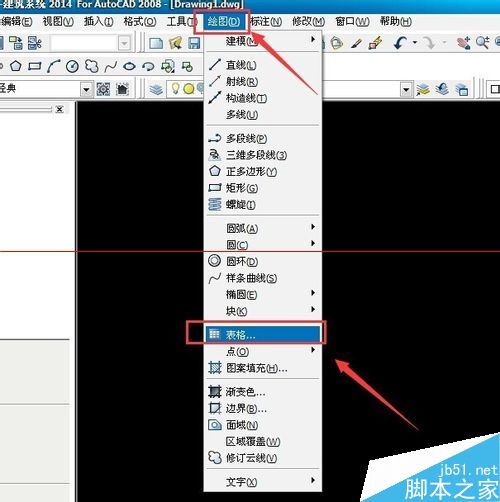The width and height of the screenshot is (500, 502).
Task: Click the spline curve toolbar icon
Action: tap(111, 67)
